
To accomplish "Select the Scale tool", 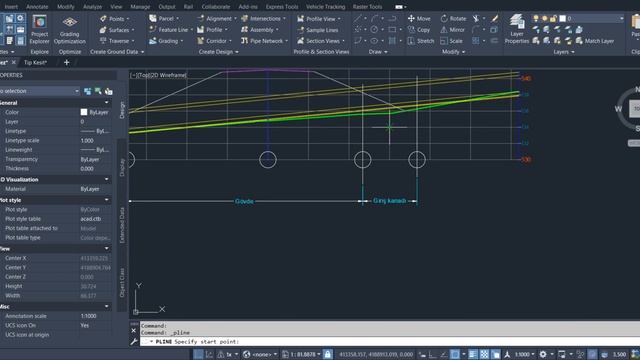I will click(x=451, y=41).
